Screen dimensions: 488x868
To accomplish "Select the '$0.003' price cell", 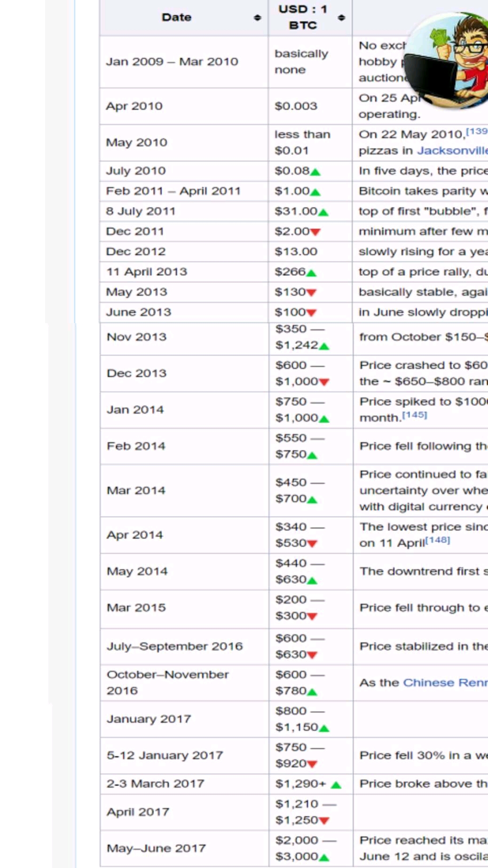I will (x=310, y=106).
